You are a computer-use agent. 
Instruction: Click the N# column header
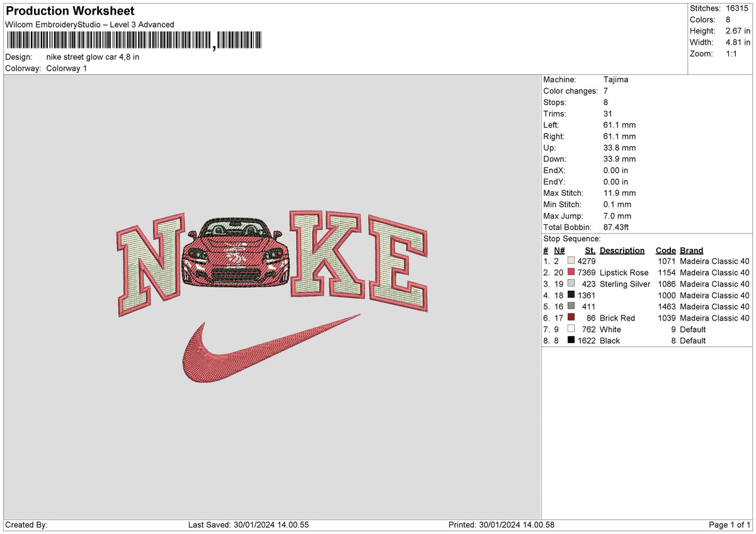(x=559, y=251)
